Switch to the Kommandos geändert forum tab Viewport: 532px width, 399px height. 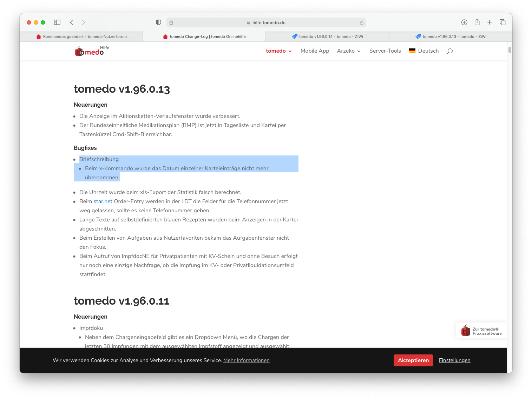pyautogui.click(x=81, y=36)
